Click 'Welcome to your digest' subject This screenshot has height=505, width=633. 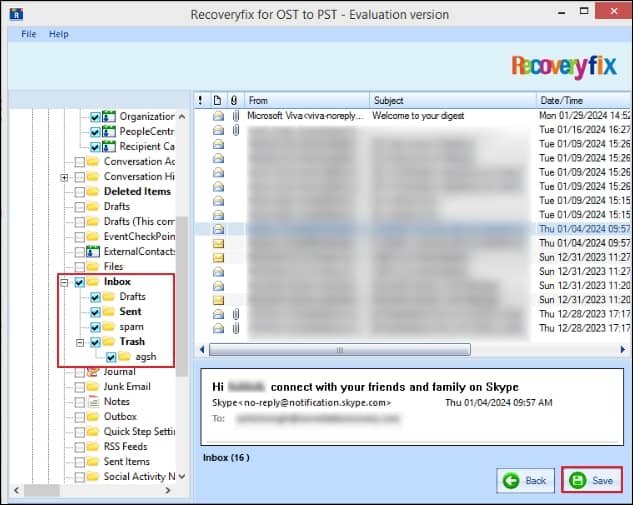coord(418,116)
